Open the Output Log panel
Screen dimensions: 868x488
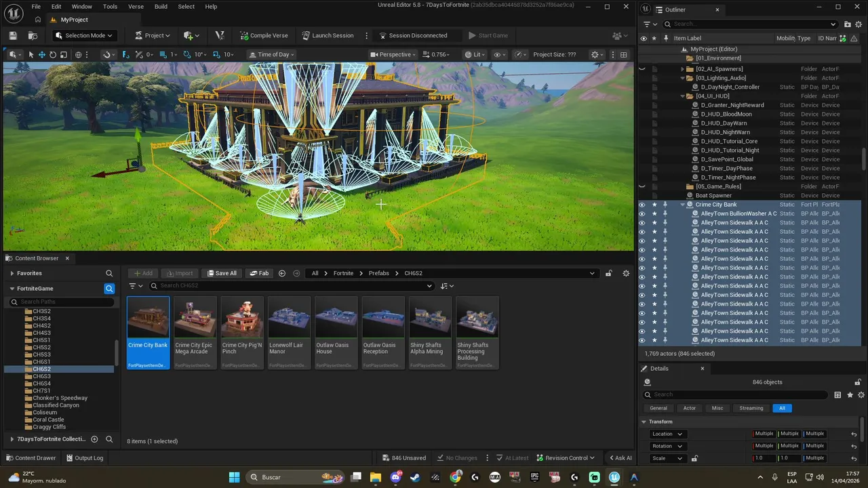pos(83,458)
